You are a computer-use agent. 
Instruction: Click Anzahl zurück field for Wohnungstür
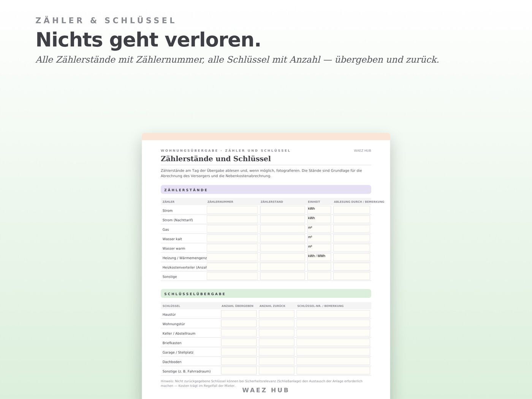pos(277,323)
